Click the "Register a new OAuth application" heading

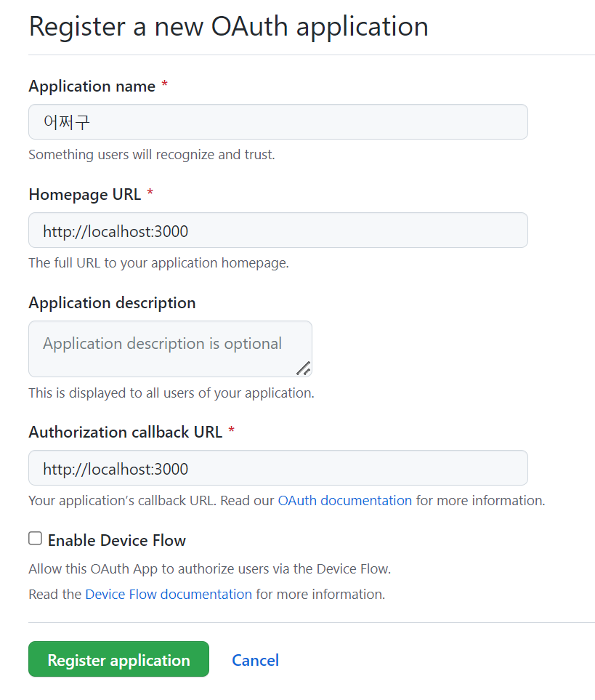pos(228,27)
